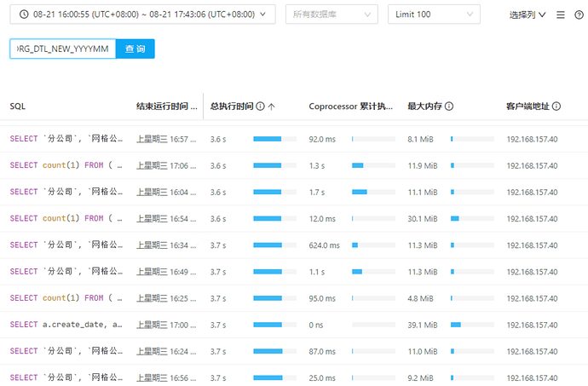Click the 11.1 MiB memory value
The height and width of the screenshot is (386, 588).
[x=423, y=193]
